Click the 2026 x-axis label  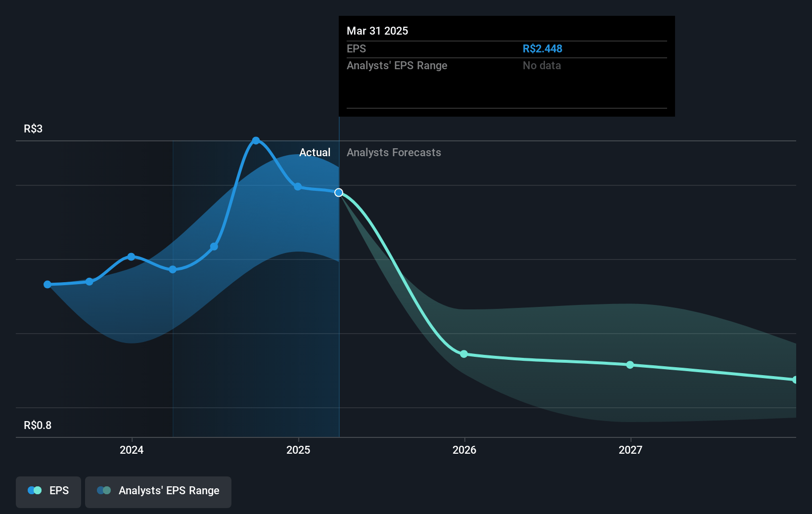pyautogui.click(x=464, y=450)
